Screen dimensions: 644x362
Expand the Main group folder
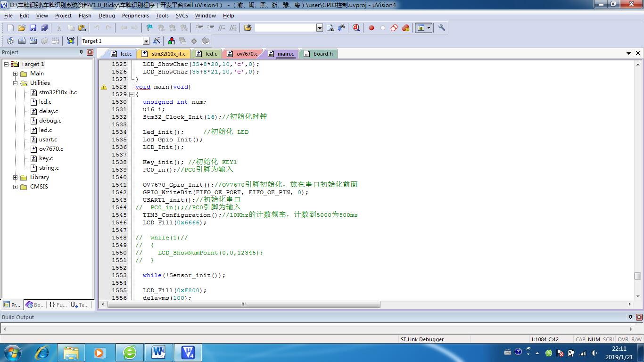pos(16,74)
